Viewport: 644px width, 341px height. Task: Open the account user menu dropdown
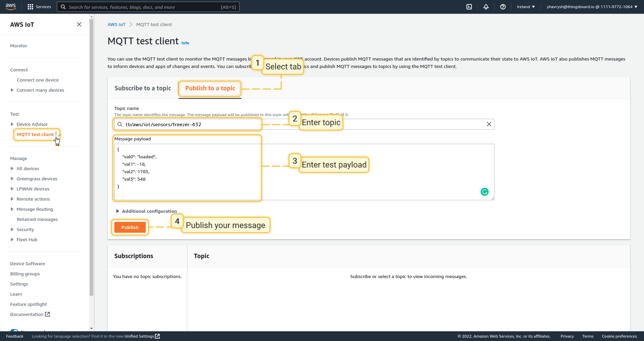[592, 7]
